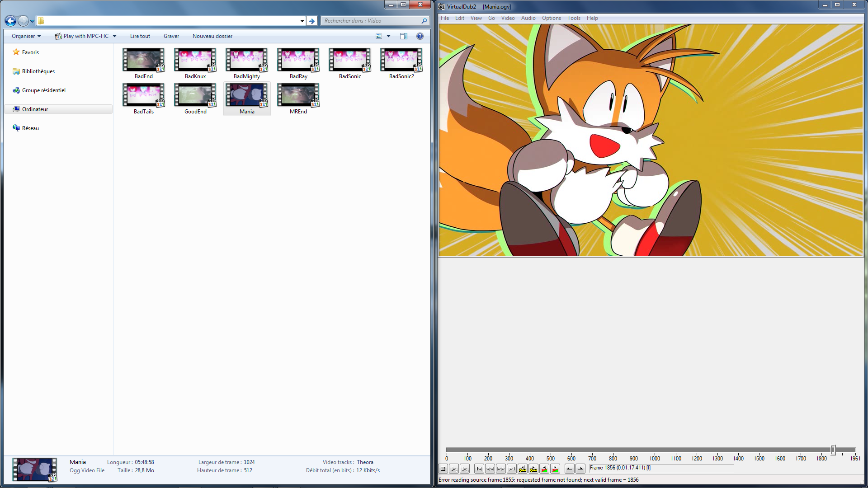Click the Play input preview button
The height and width of the screenshot is (488, 868).
click(x=454, y=469)
